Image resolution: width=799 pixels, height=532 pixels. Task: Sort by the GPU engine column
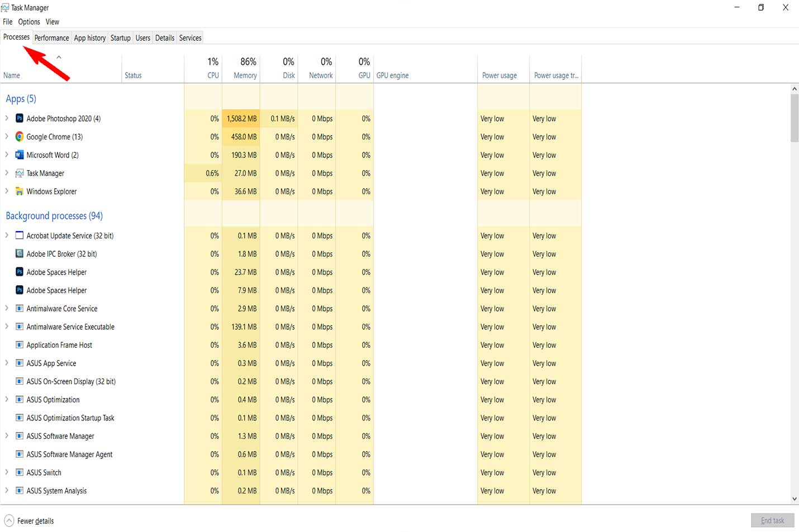point(425,69)
